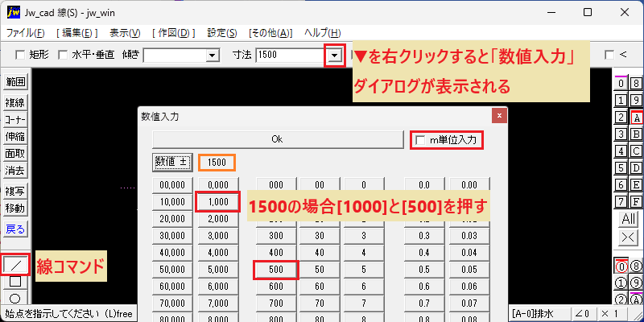
Task: Click the 面取 chamfer tool
Action: pyautogui.click(x=15, y=154)
